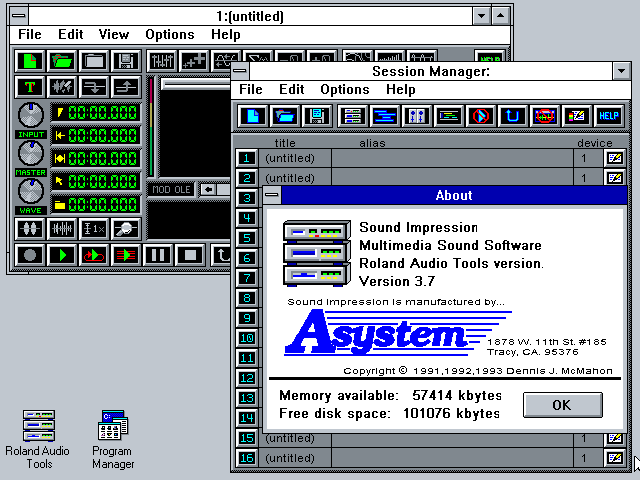
Task: Select session slot number 12
Action: 247,378
